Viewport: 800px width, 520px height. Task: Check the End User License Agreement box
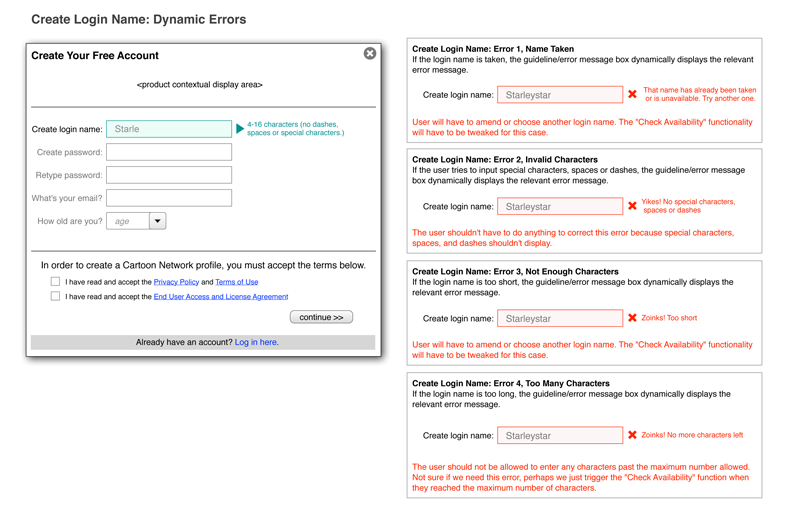[x=55, y=296]
